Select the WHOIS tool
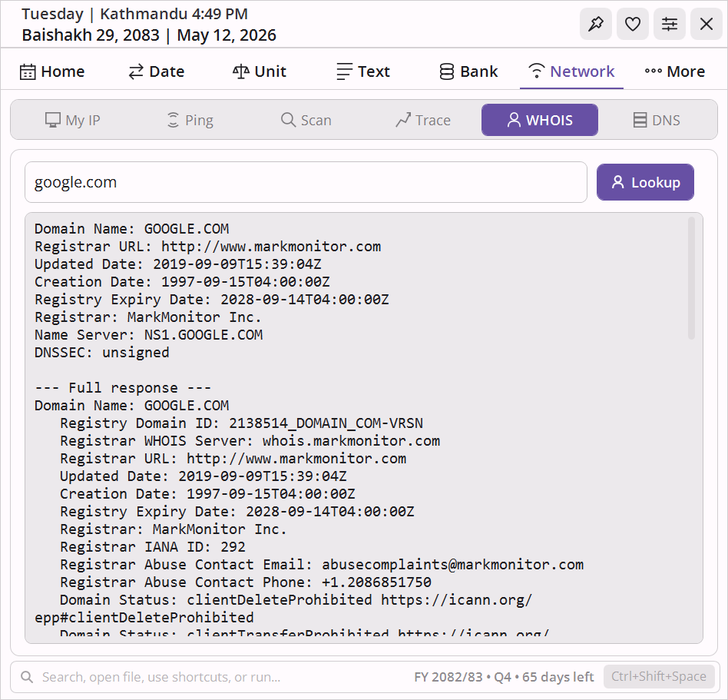 click(x=540, y=121)
